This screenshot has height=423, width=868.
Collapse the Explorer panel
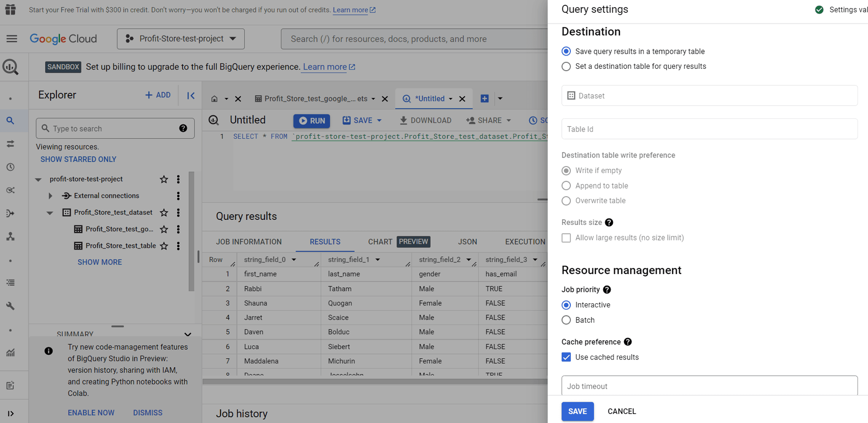tap(191, 96)
